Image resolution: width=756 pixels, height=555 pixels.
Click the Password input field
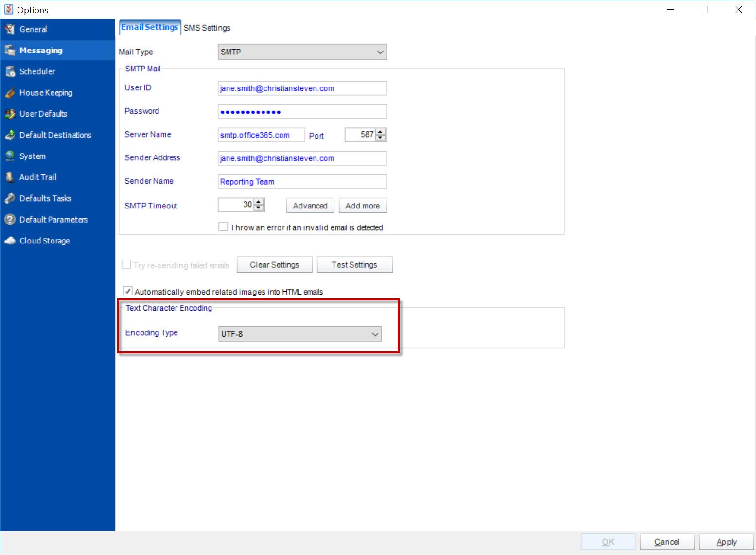[302, 112]
